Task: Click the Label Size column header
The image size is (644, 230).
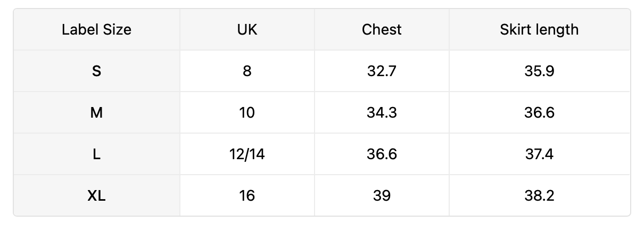Action: 96,29
